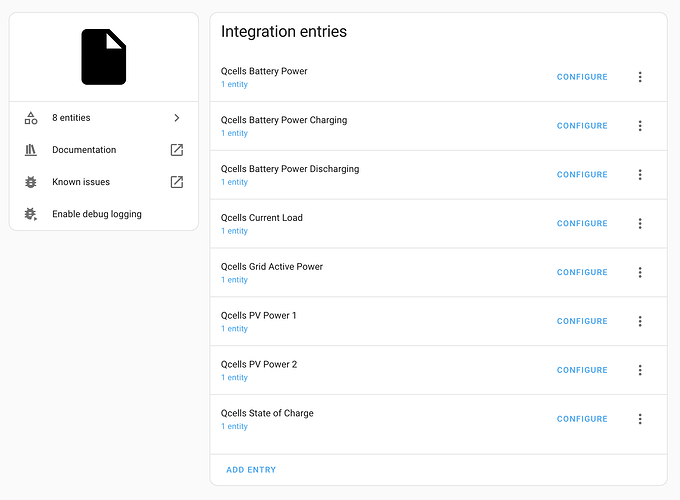This screenshot has width=680, height=500.
Task: Click the debug logging bug-play icon
Action: click(x=31, y=214)
